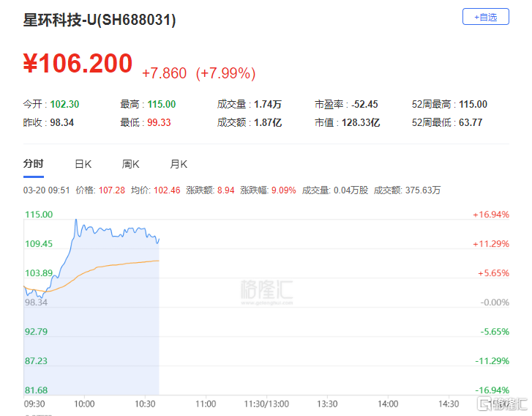Click the 成交量 value 1.74万
532x416 pixels.
click(268, 104)
